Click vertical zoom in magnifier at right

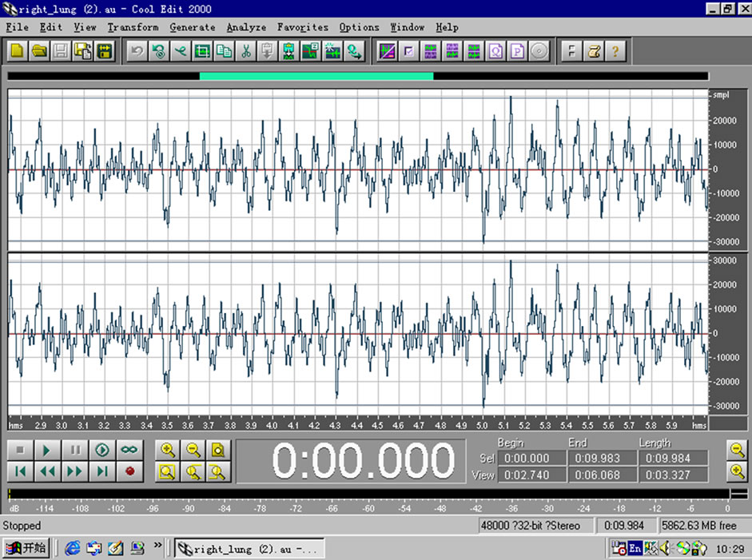click(x=737, y=471)
